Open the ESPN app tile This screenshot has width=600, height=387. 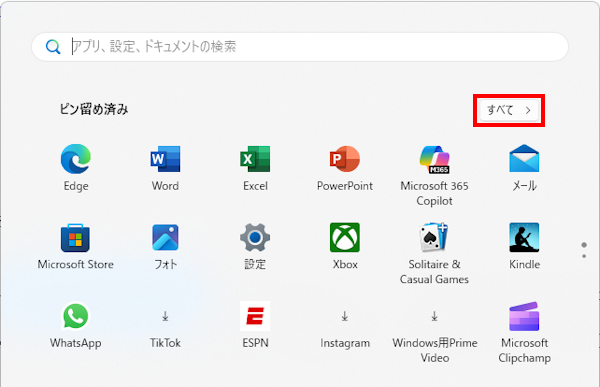tap(255, 316)
